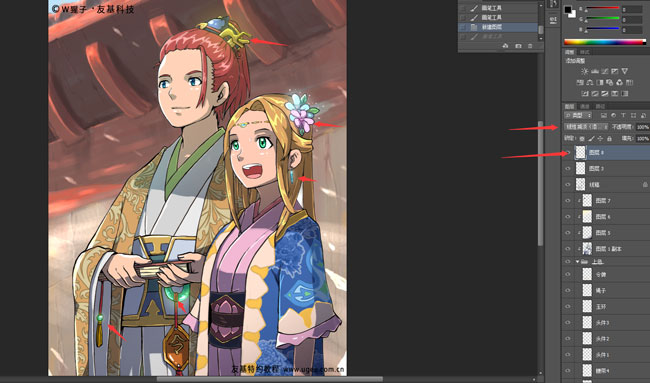Collapse the 上色 layer group triangle
This screenshot has width=650, height=383.
click(577, 262)
